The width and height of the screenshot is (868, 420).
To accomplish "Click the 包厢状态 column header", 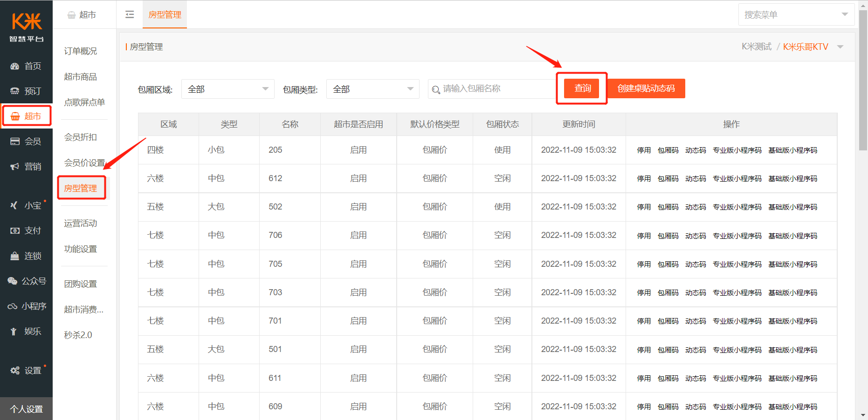I will (x=503, y=124).
